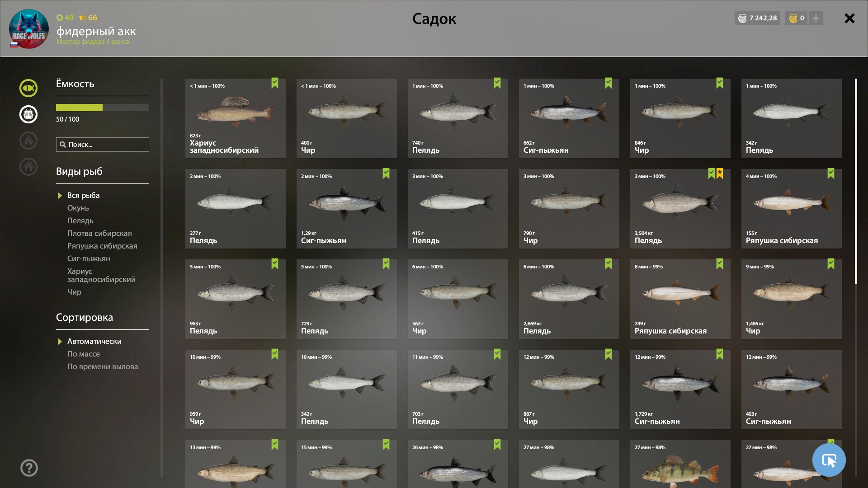Open the fish keepnet icon in sidebar
This screenshot has height=488, width=868.
(x=28, y=88)
